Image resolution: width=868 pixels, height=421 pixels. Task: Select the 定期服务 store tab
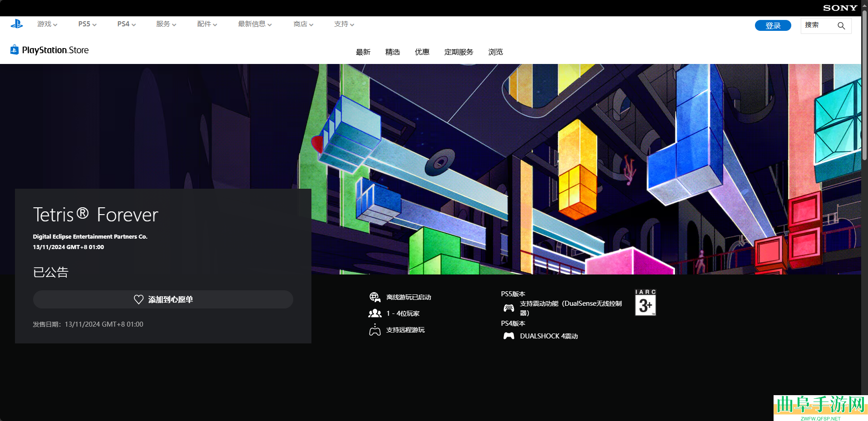[x=459, y=52]
